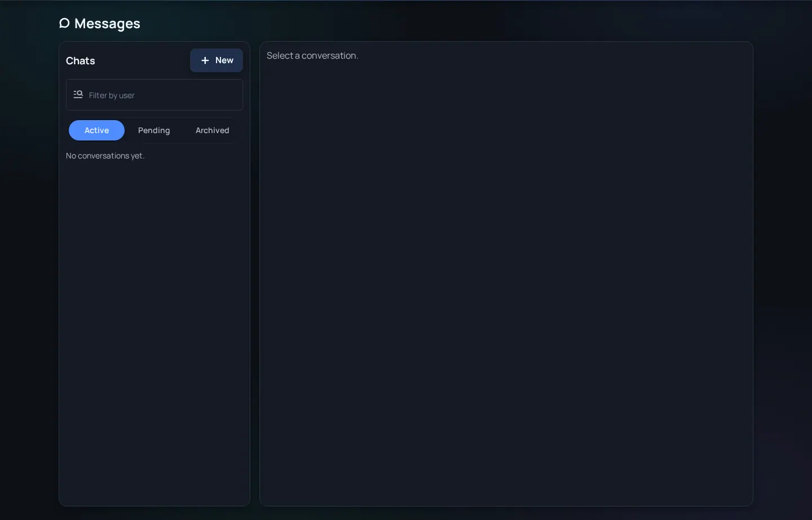Click the Chats panel heading
The image size is (812, 520).
tap(81, 61)
